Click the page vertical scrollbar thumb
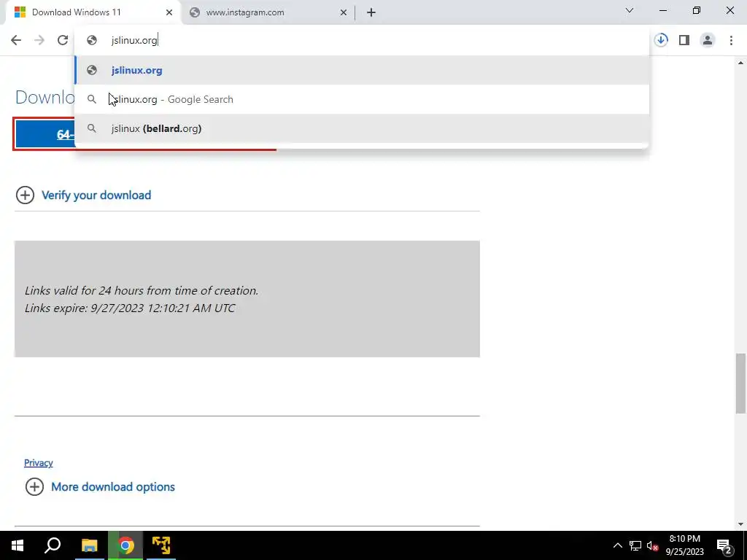The width and height of the screenshot is (747, 560). coord(740,384)
